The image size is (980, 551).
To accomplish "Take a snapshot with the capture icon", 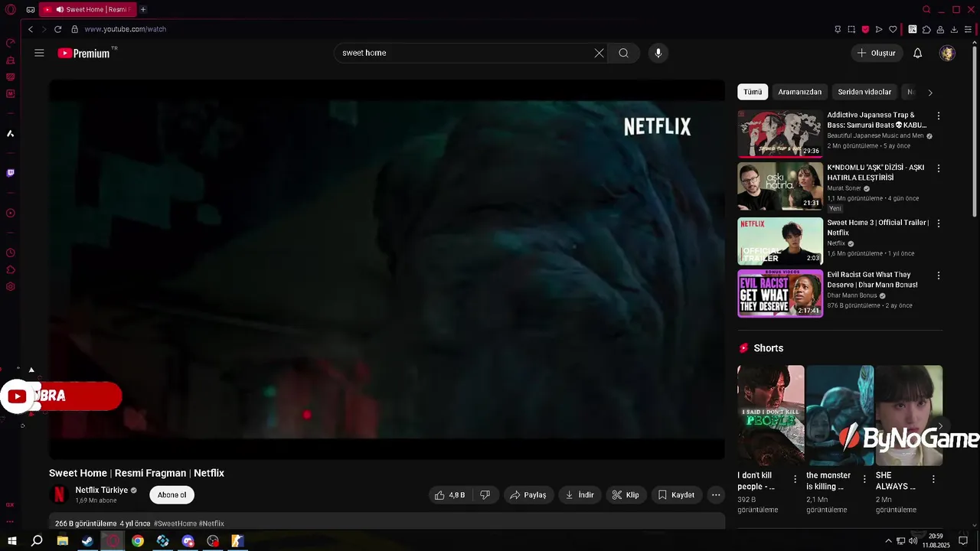I will pyautogui.click(x=851, y=29).
